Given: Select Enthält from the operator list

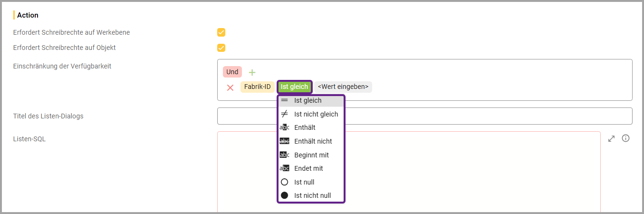Looking at the screenshot, I should click(x=305, y=127).
